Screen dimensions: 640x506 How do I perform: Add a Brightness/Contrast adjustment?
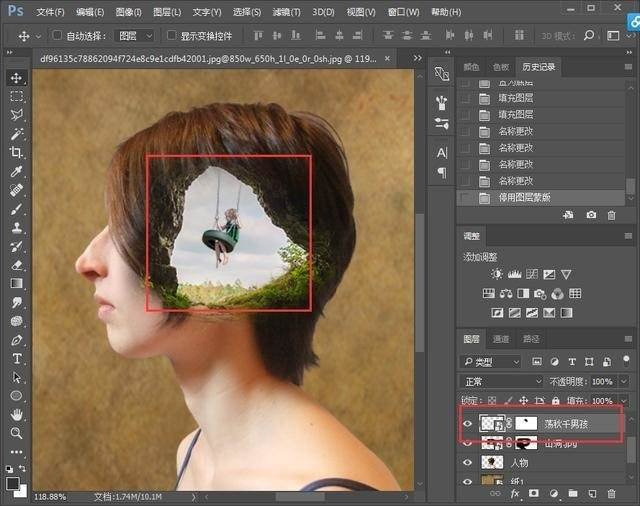498,274
